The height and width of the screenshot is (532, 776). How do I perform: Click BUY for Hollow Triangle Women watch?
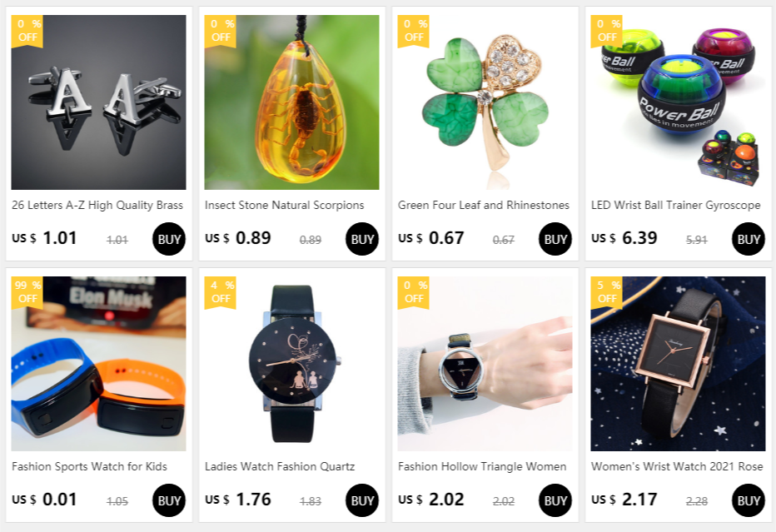pos(555,500)
